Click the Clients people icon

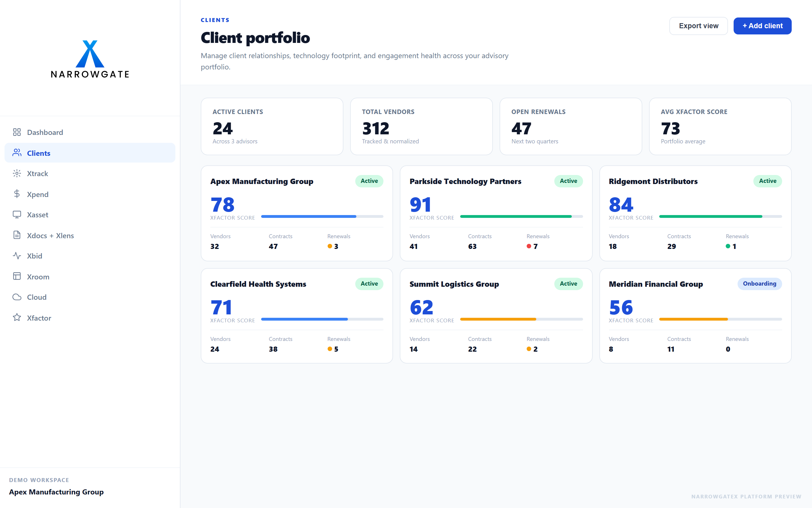coord(17,153)
